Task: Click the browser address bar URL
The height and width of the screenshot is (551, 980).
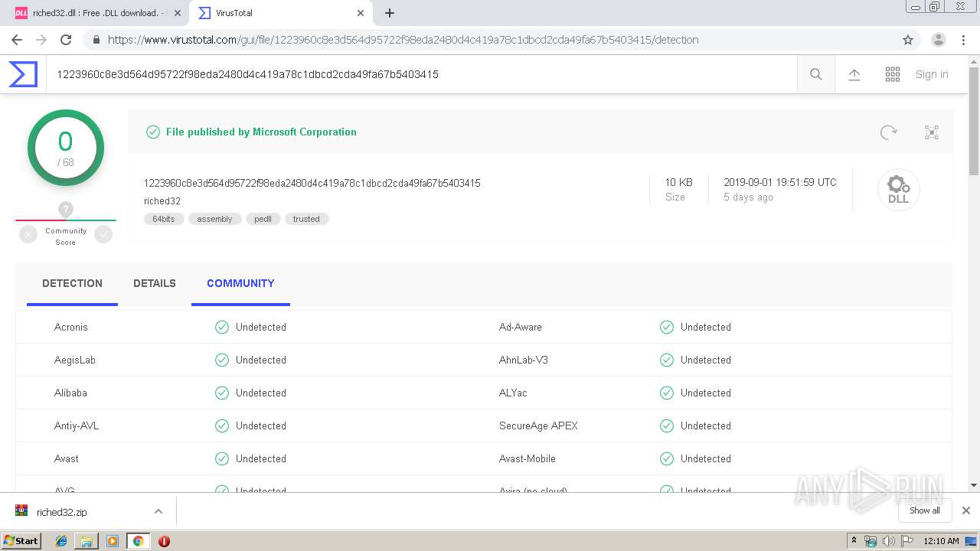Action: 403,40
